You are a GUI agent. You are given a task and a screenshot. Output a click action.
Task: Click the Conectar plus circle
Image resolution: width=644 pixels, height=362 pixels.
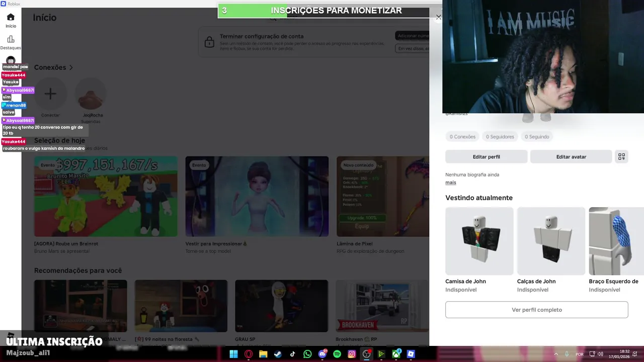(50, 94)
